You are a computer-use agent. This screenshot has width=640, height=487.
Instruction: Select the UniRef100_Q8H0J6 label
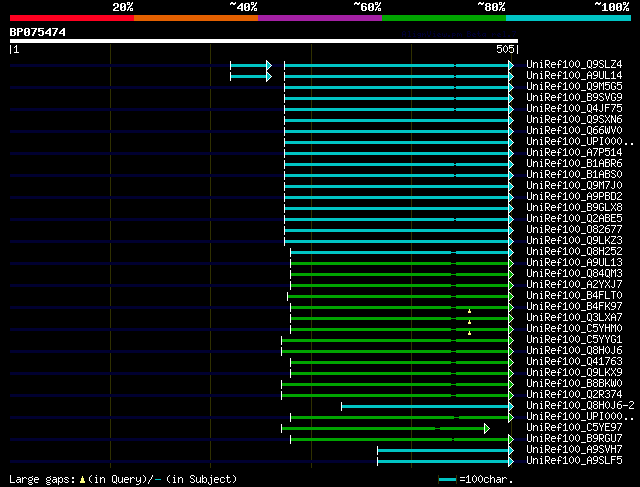click(x=574, y=351)
